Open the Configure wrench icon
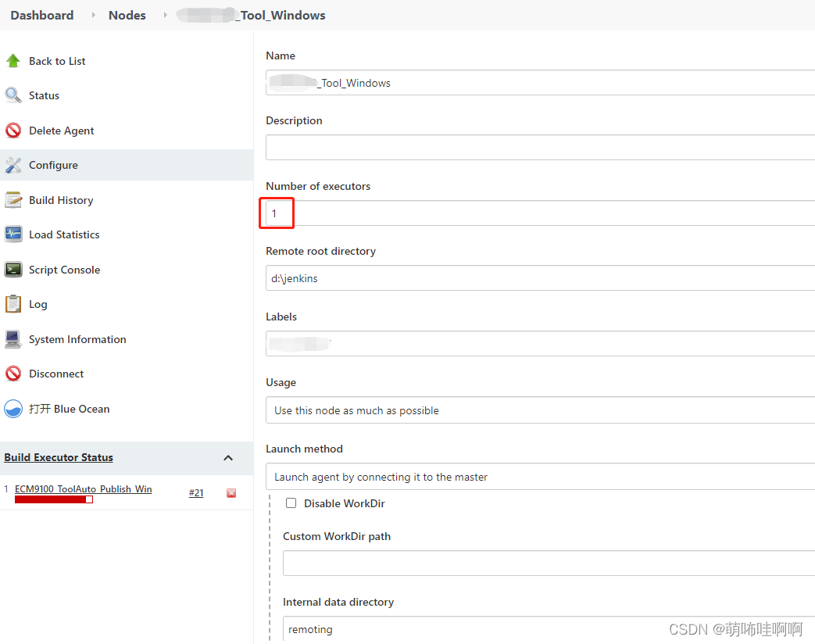This screenshot has width=815, height=644. [x=13, y=165]
